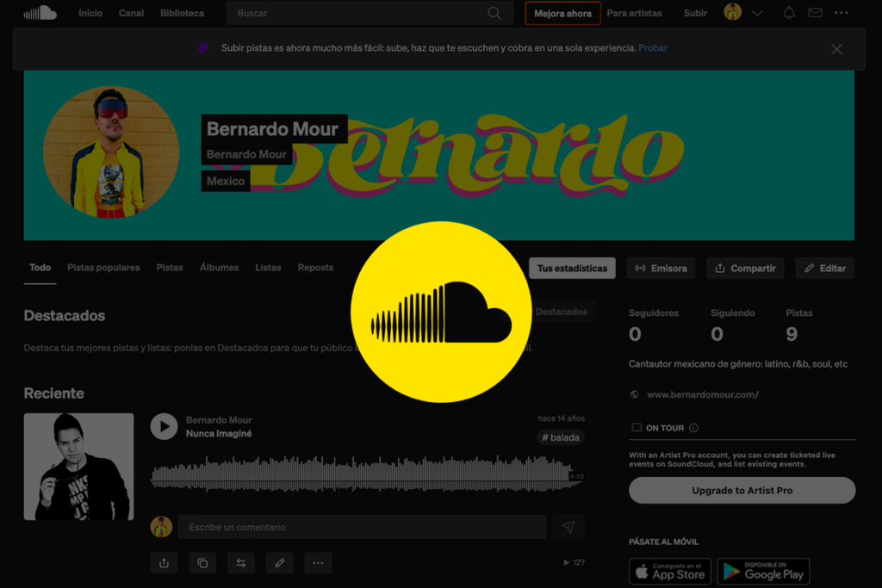Send the comment with the paper plane icon
The image size is (882, 588).
tap(568, 527)
